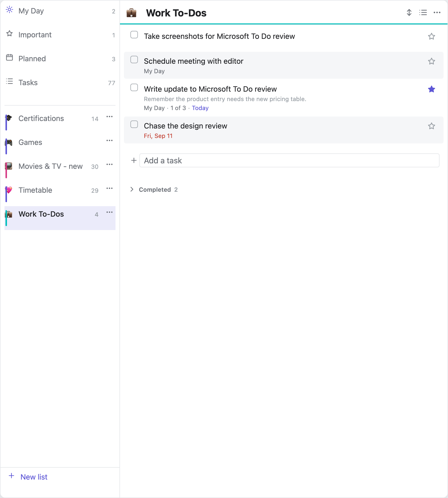Screen dimensions: 448x498
Task: Mark Star for Schedule meeting with editor
Action: 431,61
